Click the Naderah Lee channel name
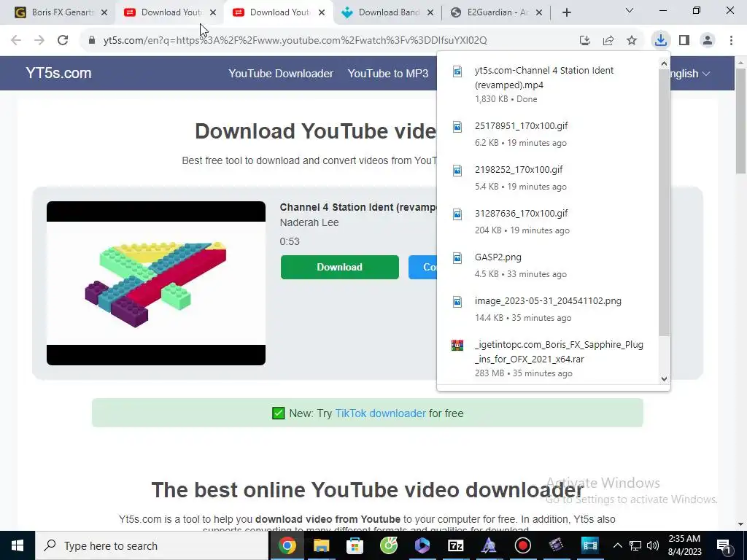 click(309, 223)
